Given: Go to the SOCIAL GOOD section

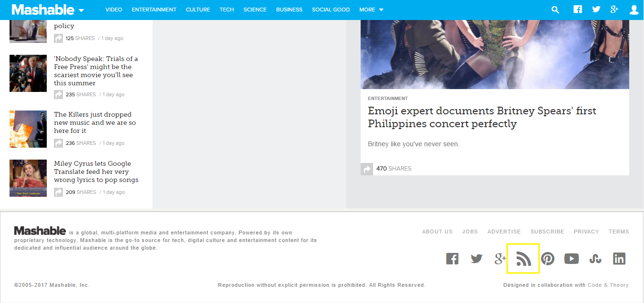Looking at the screenshot, I should [331, 10].
